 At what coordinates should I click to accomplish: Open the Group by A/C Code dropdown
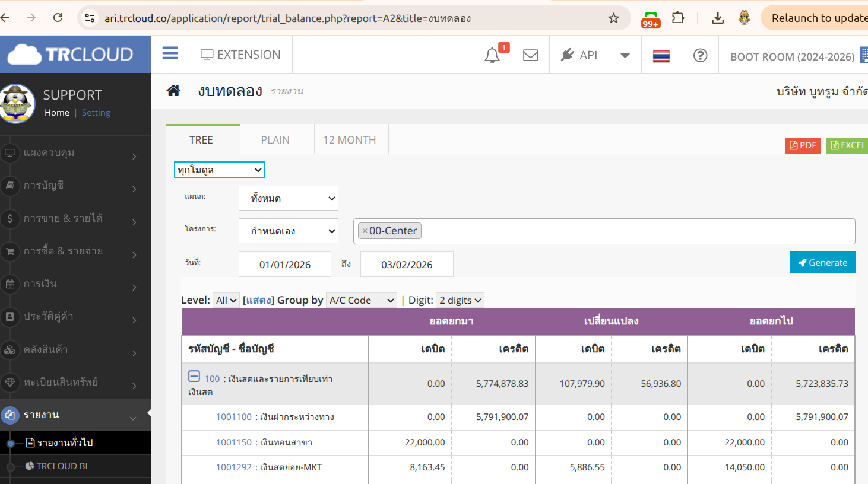pos(361,300)
